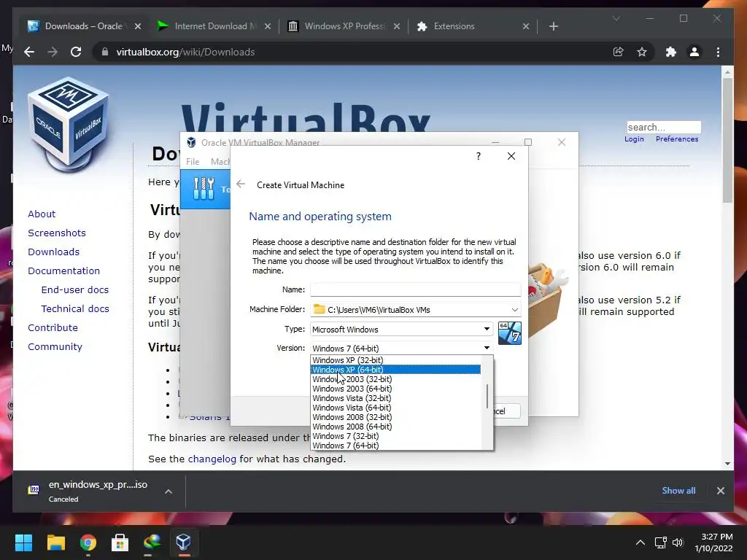The image size is (747, 560).
Task: Click the Name input field
Action: click(x=415, y=289)
